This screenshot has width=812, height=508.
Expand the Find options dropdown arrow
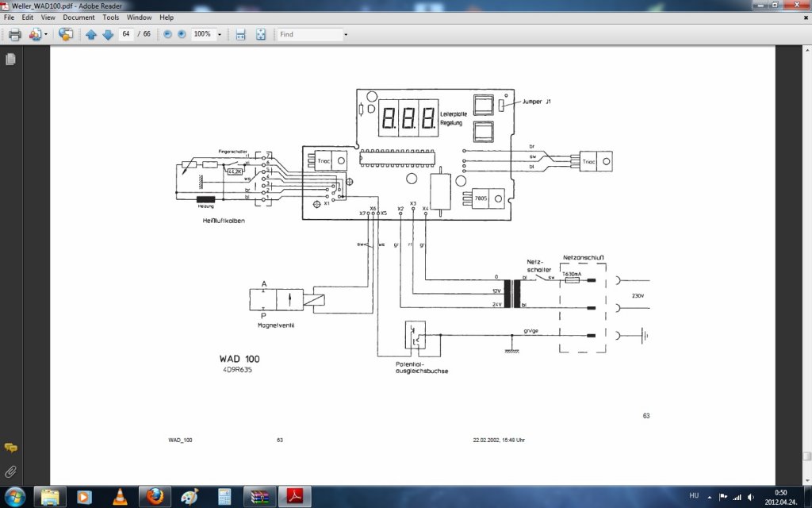pyautogui.click(x=346, y=35)
